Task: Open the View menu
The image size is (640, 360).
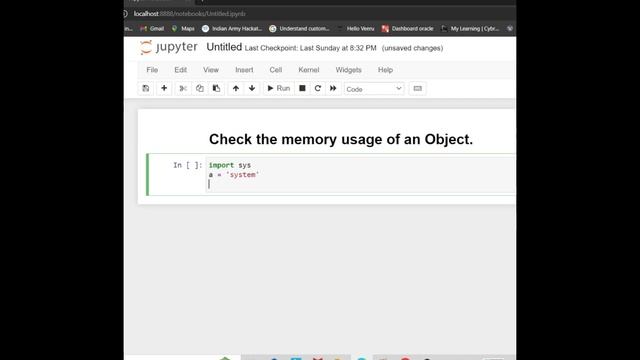Action: click(x=211, y=70)
